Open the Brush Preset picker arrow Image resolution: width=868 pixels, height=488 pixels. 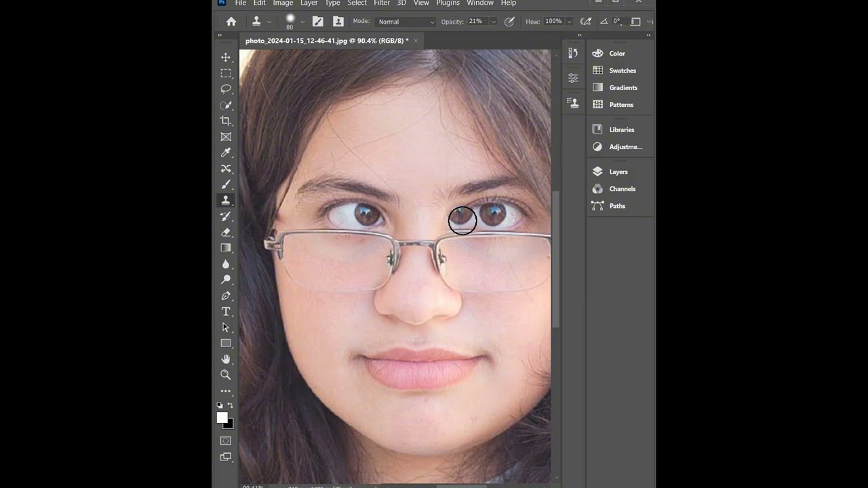302,22
